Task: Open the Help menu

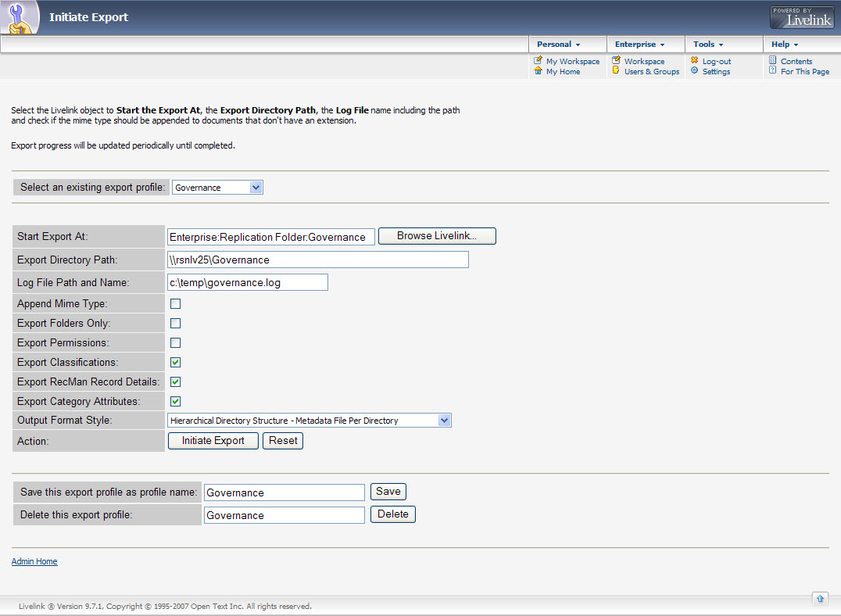Action: (785, 45)
